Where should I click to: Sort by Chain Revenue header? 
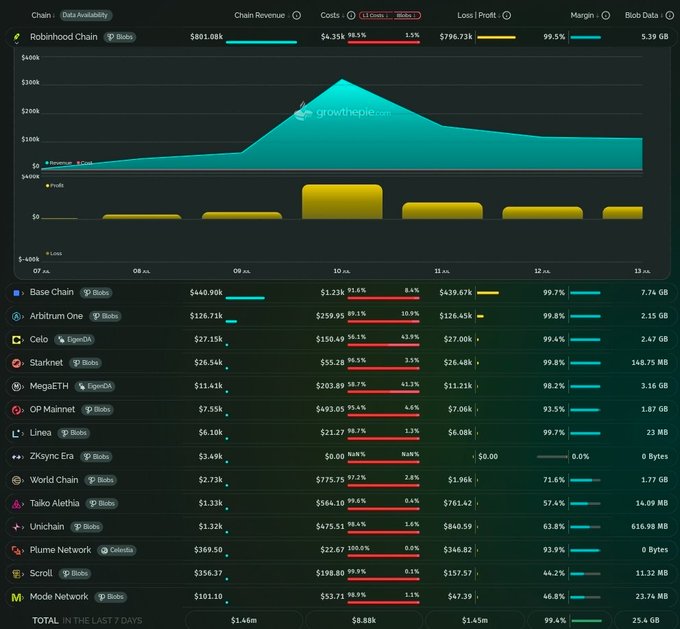click(261, 16)
